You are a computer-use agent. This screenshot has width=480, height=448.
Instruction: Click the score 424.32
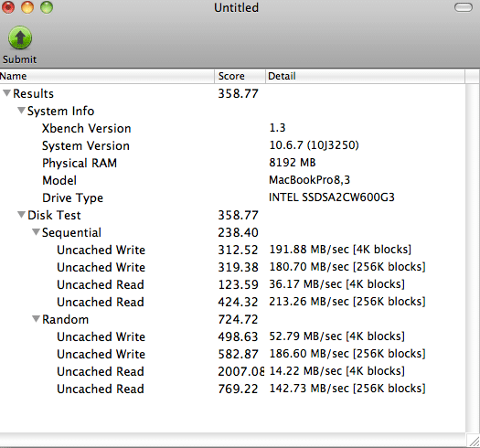click(x=238, y=302)
